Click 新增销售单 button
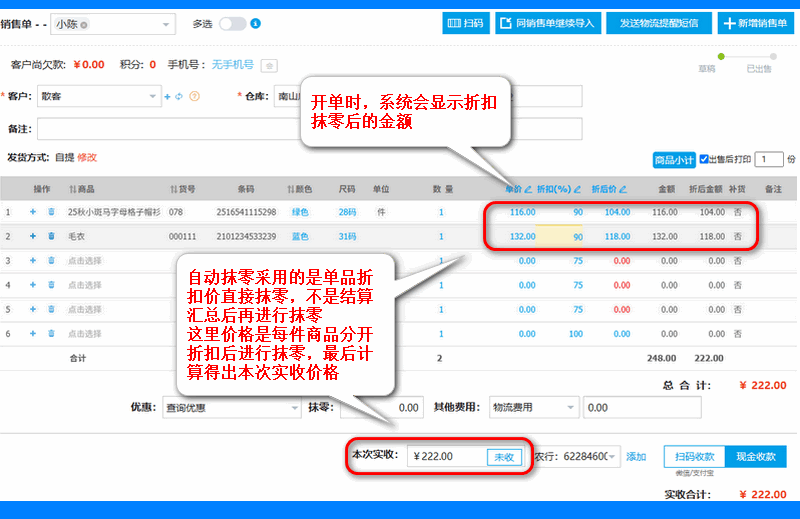Screen dimensions: 800x519 coord(756,23)
